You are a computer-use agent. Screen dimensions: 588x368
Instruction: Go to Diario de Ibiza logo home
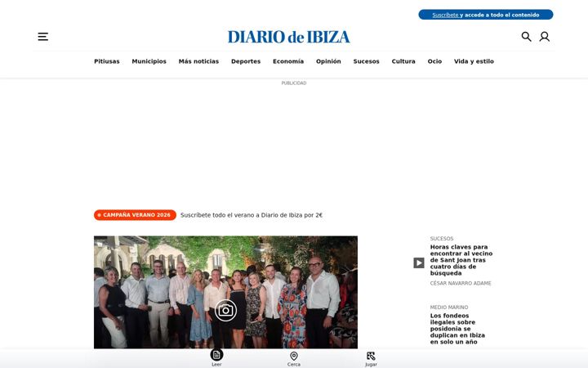pos(289,37)
